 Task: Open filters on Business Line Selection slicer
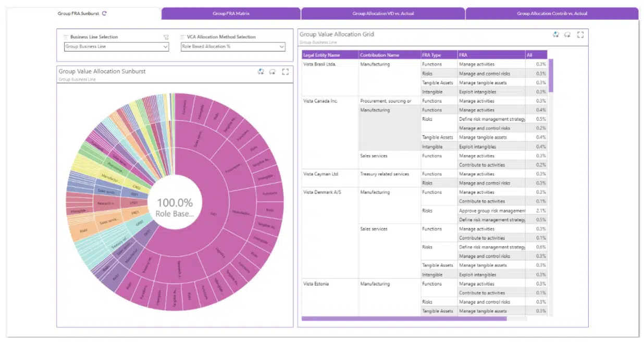tap(166, 36)
